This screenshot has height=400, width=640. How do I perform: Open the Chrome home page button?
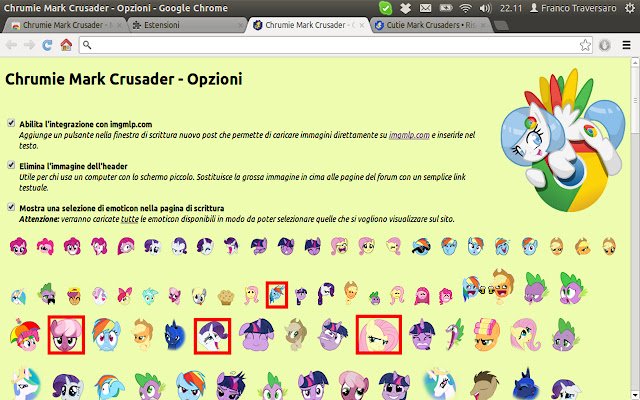[x=66, y=45]
